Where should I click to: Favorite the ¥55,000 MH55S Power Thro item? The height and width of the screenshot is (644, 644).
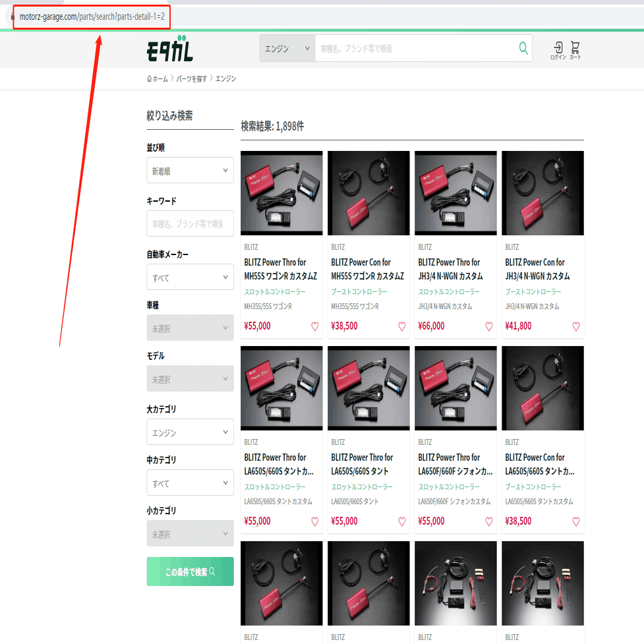314,326
